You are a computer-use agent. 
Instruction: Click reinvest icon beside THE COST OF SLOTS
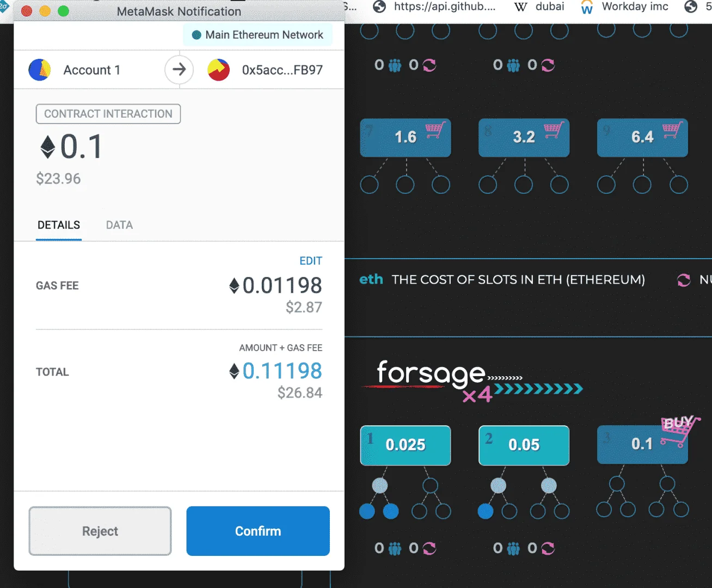pyautogui.click(x=684, y=280)
